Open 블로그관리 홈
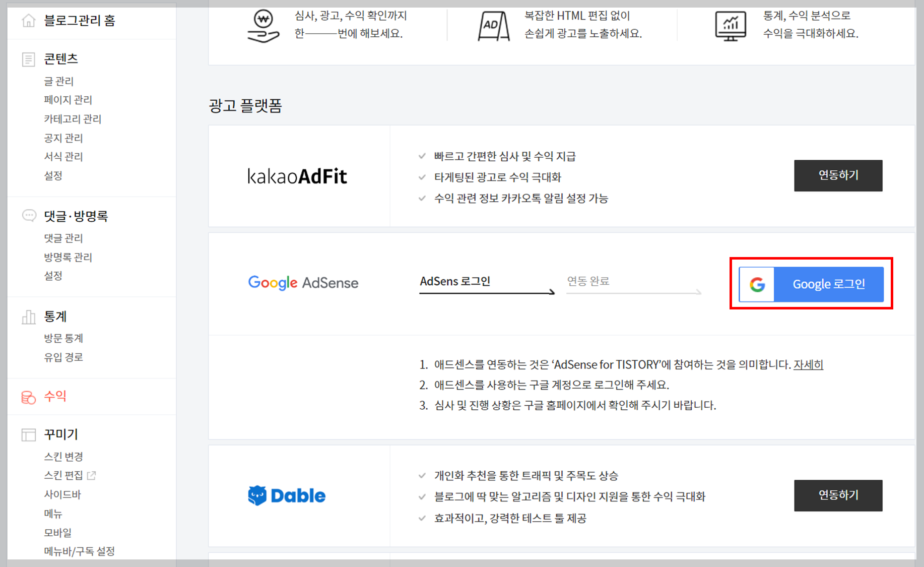This screenshot has width=924, height=567. 80,21
